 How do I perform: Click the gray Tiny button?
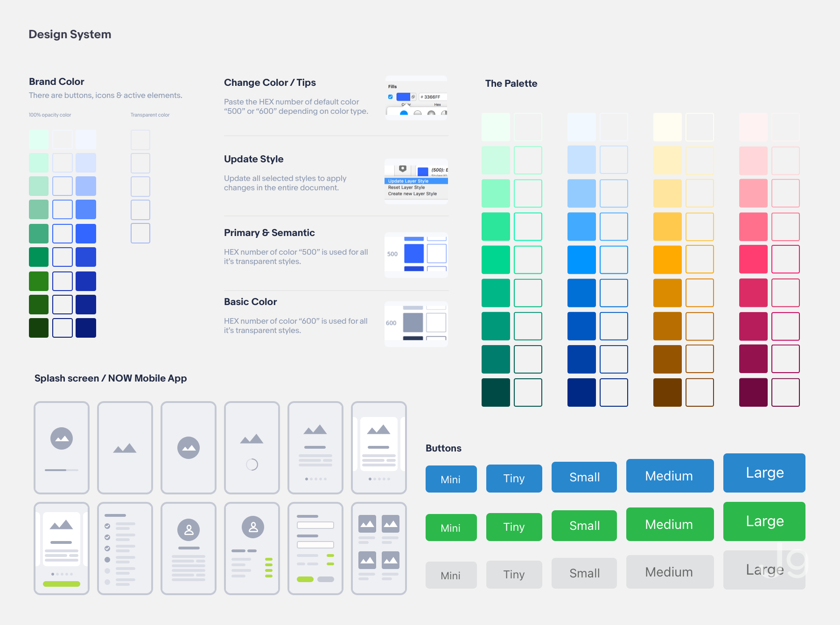point(514,575)
